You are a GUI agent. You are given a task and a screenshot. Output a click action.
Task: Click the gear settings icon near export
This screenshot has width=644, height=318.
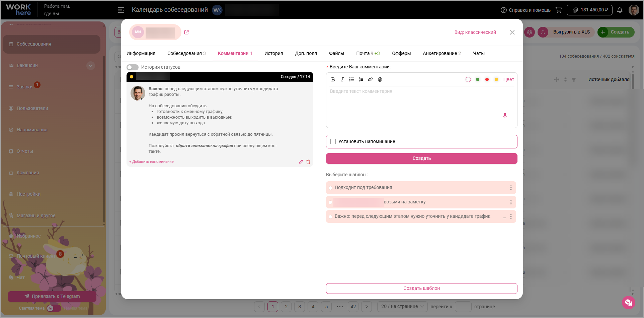[x=530, y=32]
